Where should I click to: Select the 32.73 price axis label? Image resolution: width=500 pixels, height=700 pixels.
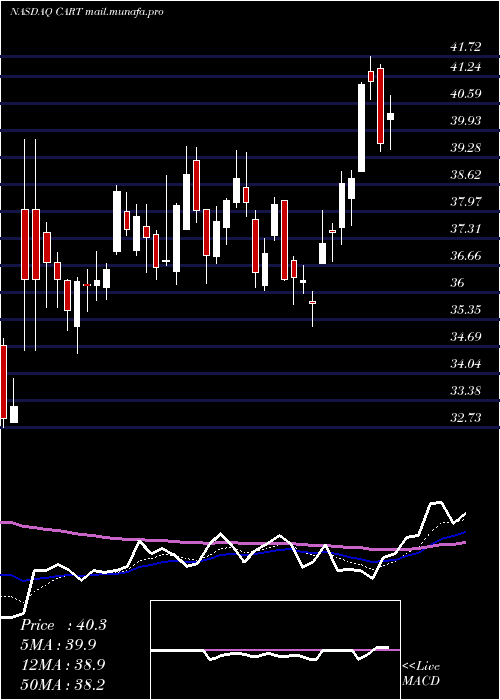pyautogui.click(x=466, y=418)
